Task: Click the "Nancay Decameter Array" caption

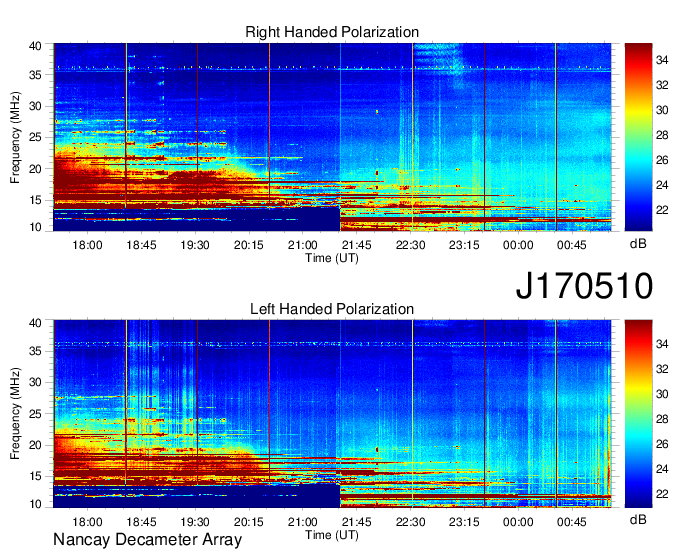Action: tap(147, 540)
